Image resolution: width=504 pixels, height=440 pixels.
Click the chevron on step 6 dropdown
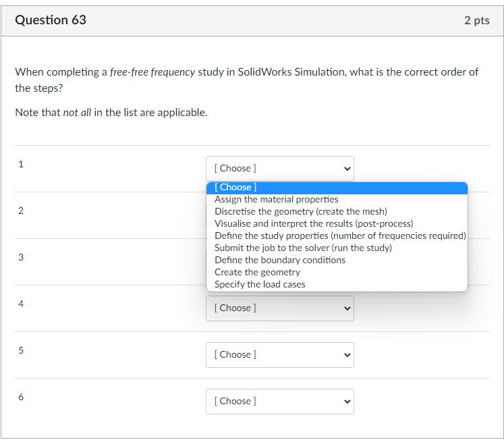click(347, 402)
